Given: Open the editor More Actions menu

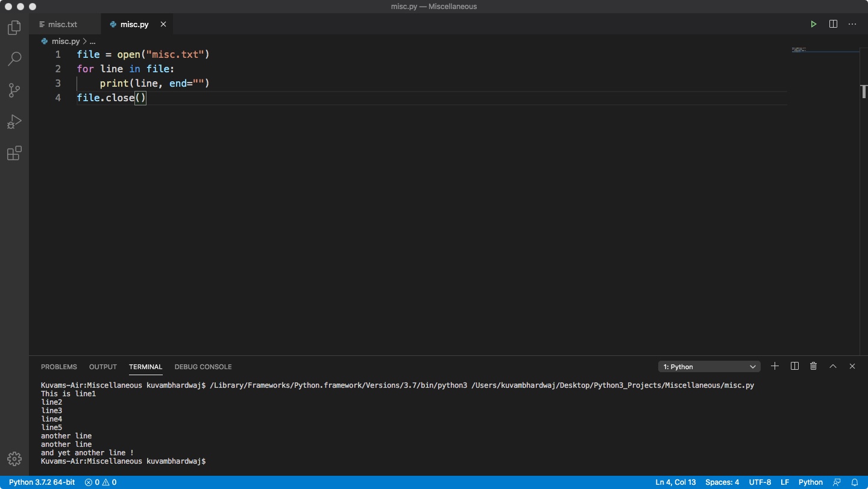Looking at the screenshot, I should pyautogui.click(x=852, y=24).
